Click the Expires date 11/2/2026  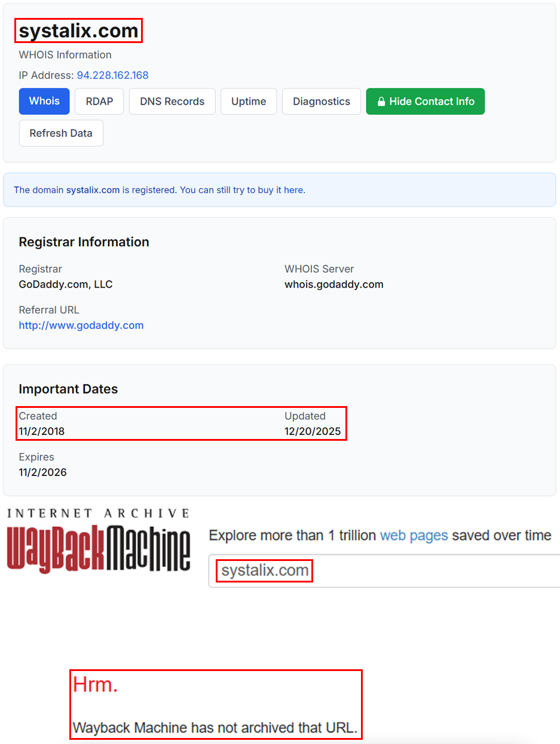pos(43,472)
